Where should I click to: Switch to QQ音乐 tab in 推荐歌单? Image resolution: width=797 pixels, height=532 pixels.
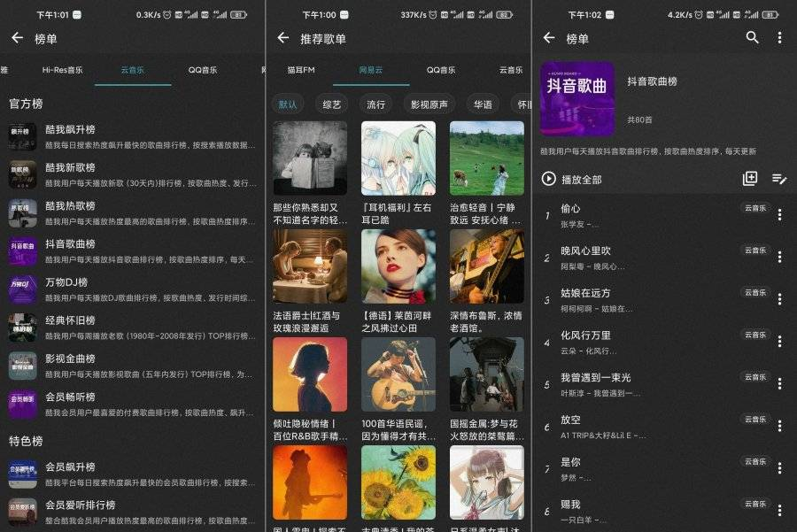(441, 70)
